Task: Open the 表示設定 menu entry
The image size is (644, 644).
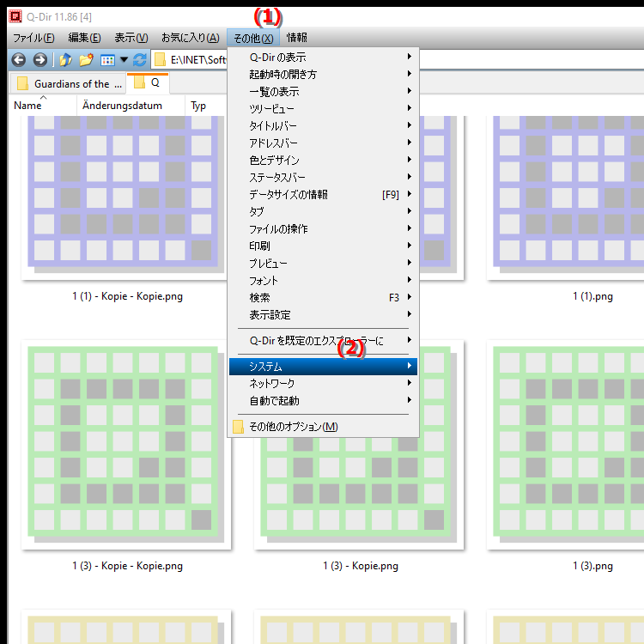Action: point(323,315)
